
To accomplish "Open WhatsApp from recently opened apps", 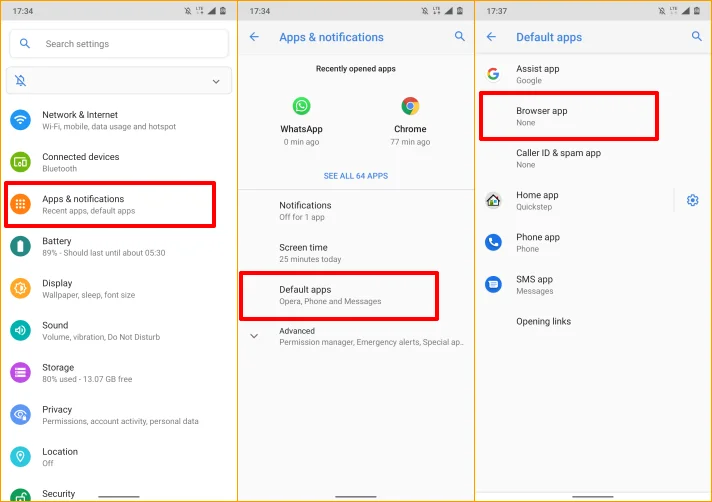I will tap(302, 121).
